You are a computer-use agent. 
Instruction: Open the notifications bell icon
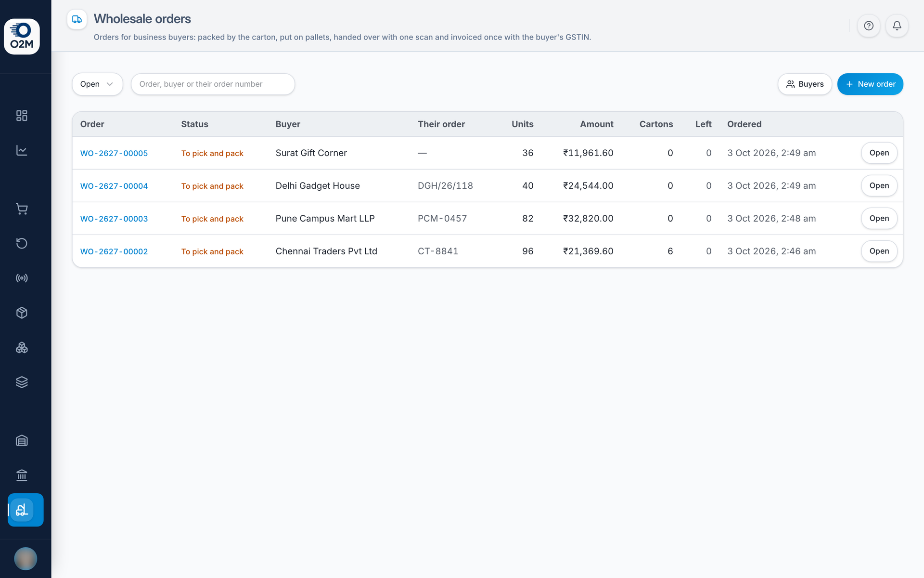coord(897,26)
